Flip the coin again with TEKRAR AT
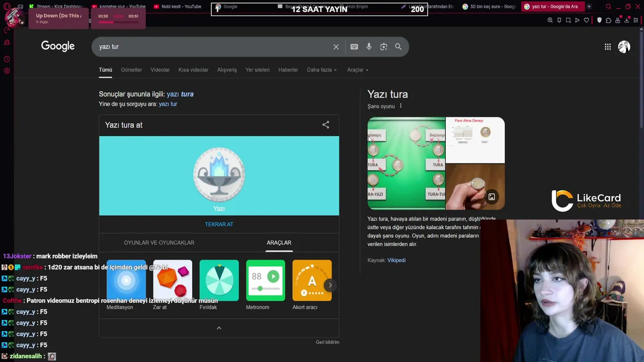Viewport: 644px width, 362px height. 219,224
